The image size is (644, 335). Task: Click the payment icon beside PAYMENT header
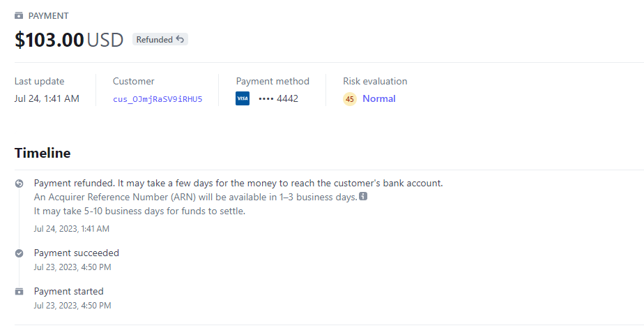pos(19,15)
